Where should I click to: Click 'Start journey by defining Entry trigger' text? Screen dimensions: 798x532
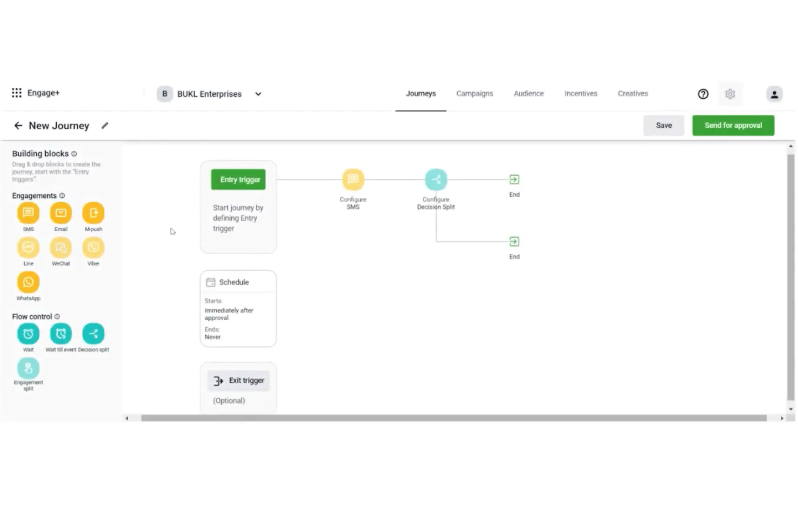coord(238,218)
